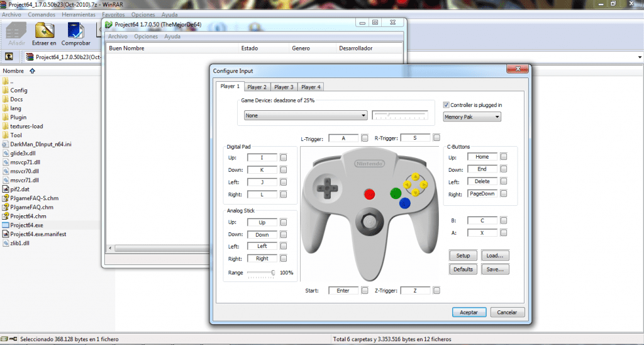
Task: Click the Comprobar toolbar icon
Action: tap(75, 30)
